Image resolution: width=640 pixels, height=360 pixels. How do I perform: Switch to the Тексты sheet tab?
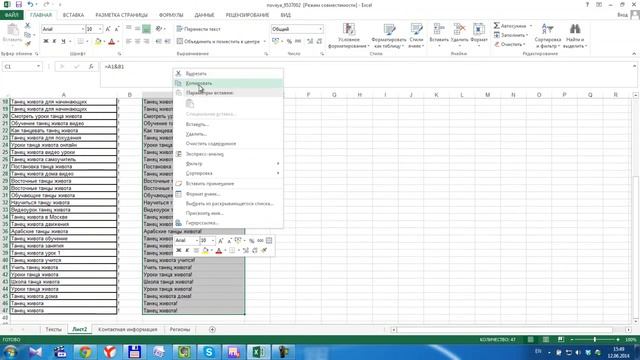[x=53, y=329]
